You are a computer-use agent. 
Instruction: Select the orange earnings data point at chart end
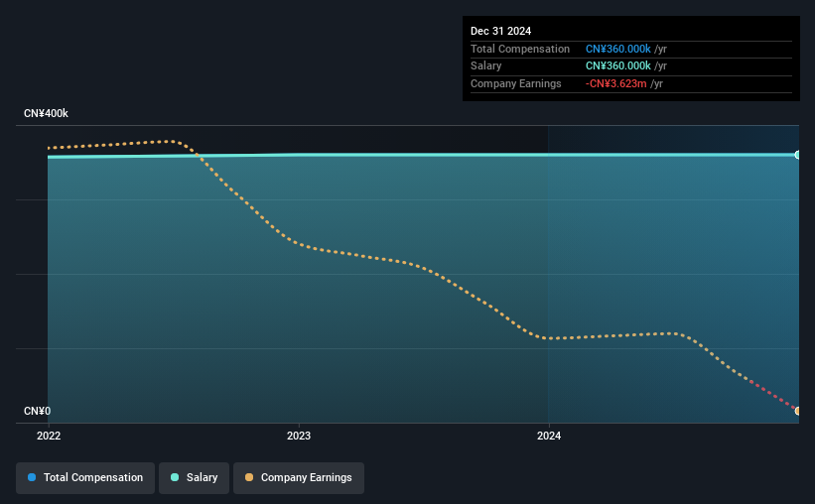coord(797,411)
